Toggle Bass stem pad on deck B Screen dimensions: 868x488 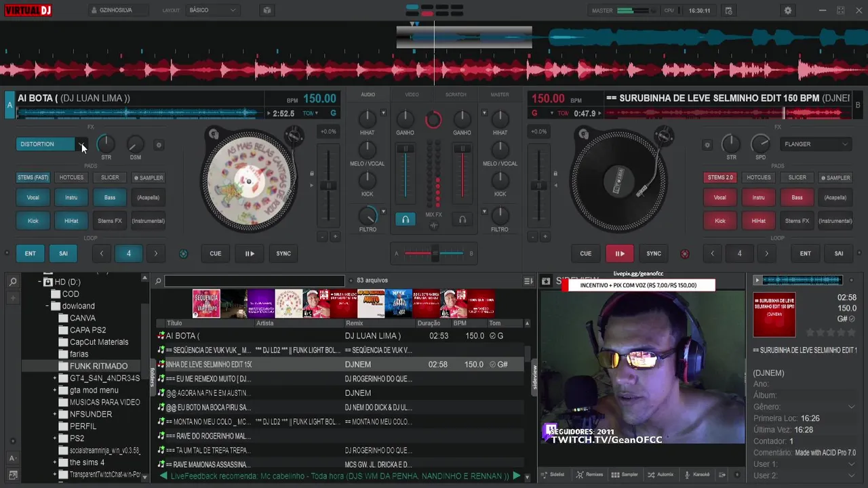pyautogui.click(x=797, y=197)
